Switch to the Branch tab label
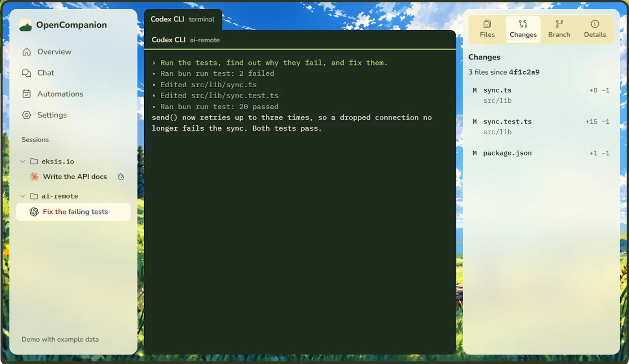Screen dimensions: 629x364 click(x=559, y=35)
